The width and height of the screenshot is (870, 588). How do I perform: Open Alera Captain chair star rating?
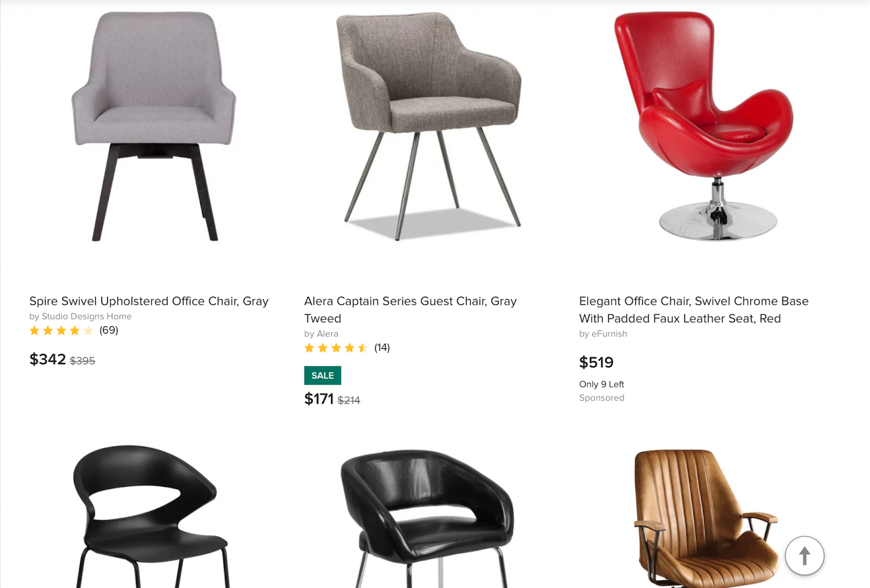coord(336,348)
